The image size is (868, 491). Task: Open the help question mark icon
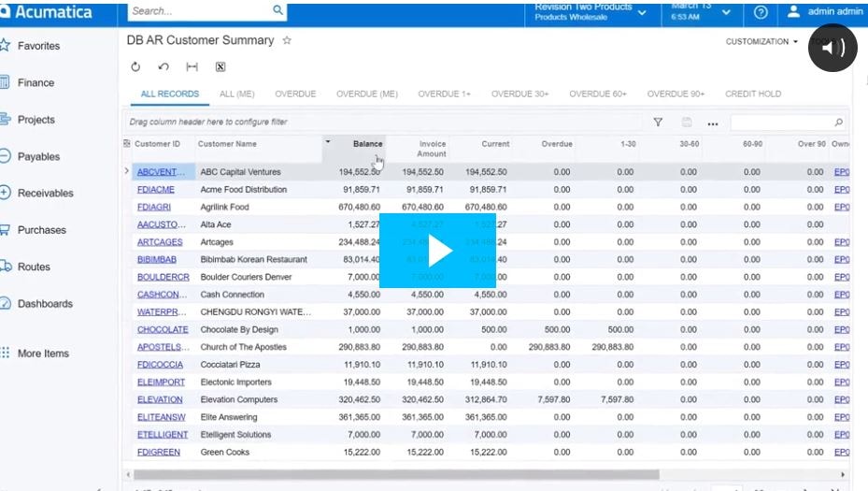(x=761, y=11)
